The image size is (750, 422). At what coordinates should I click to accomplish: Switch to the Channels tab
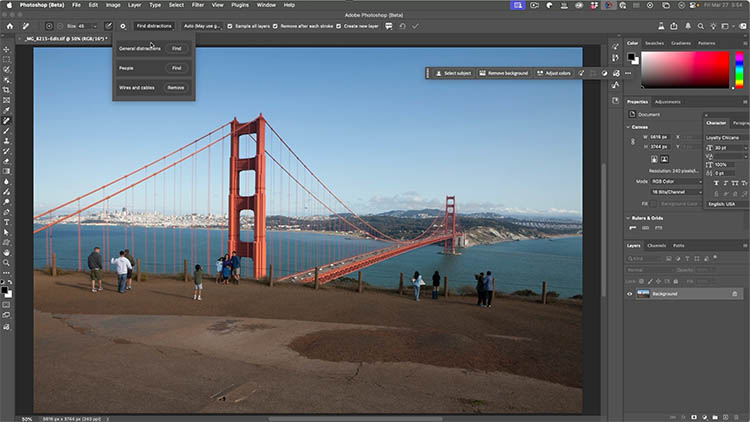coord(656,245)
